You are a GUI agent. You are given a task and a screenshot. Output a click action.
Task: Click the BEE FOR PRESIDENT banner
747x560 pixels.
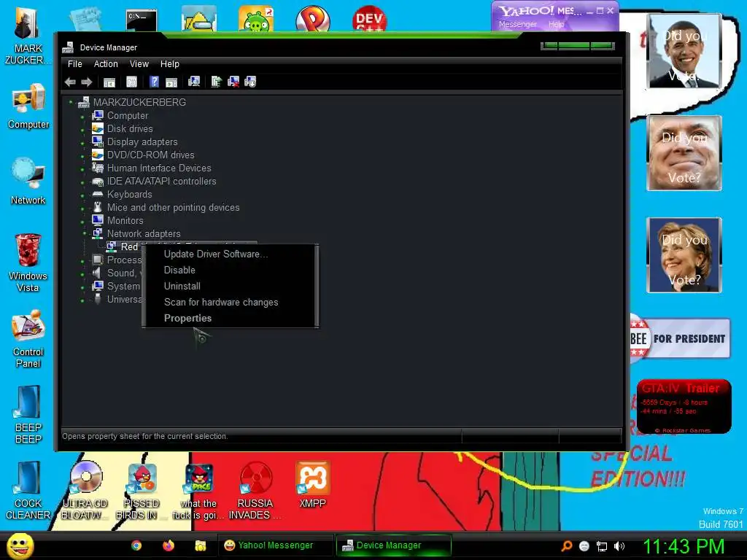(x=680, y=338)
